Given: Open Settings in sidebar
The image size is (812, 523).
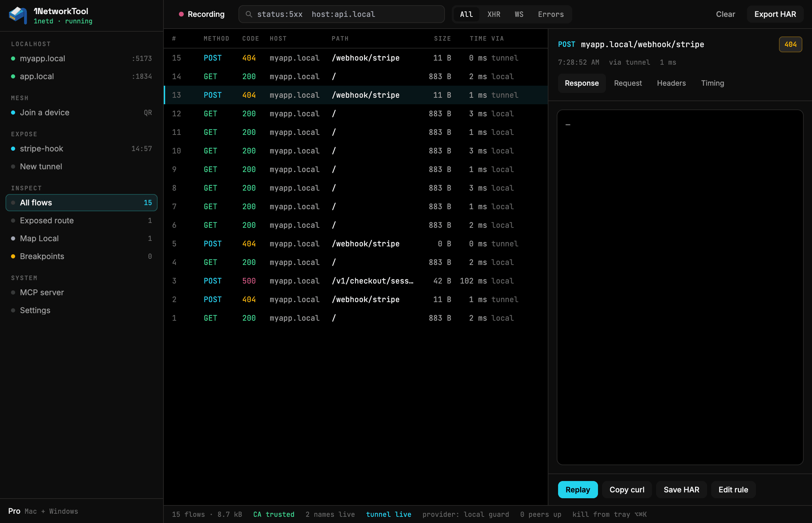Looking at the screenshot, I should (82, 310).
